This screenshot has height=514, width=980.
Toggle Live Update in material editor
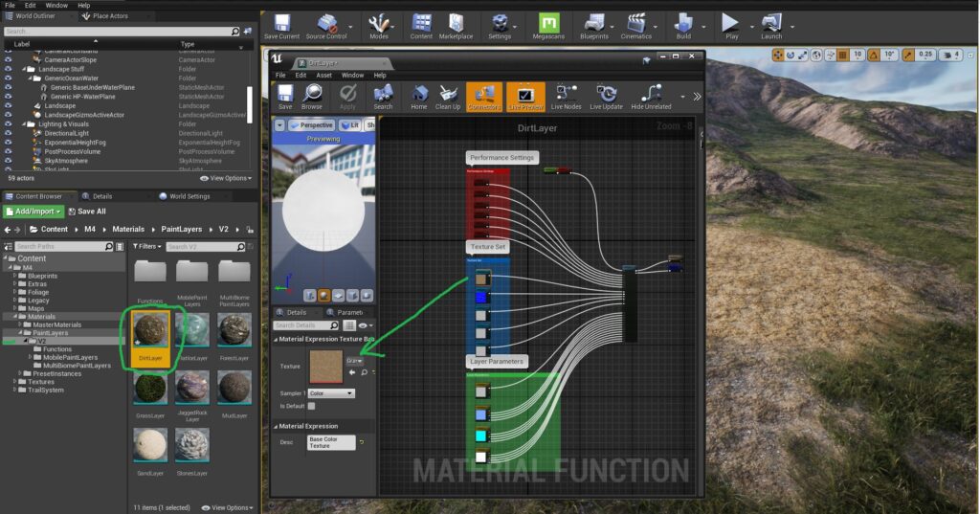click(606, 97)
